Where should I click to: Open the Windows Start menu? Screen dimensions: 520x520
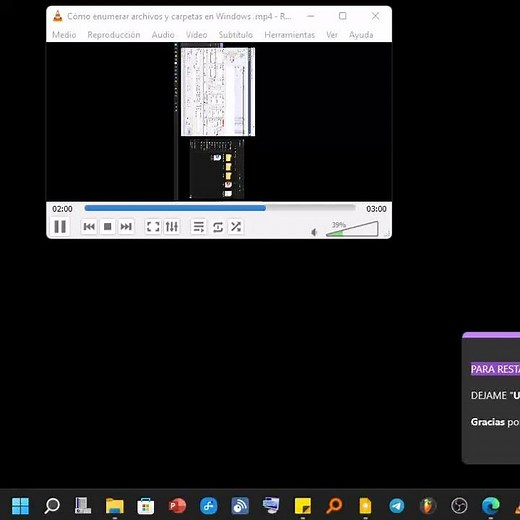tap(20, 506)
